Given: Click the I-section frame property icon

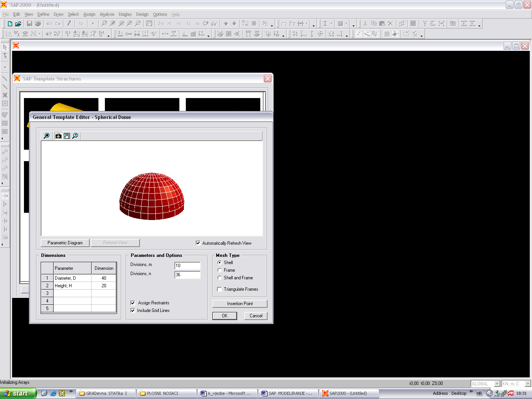Looking at the screenshot, I should click(325, 24).
